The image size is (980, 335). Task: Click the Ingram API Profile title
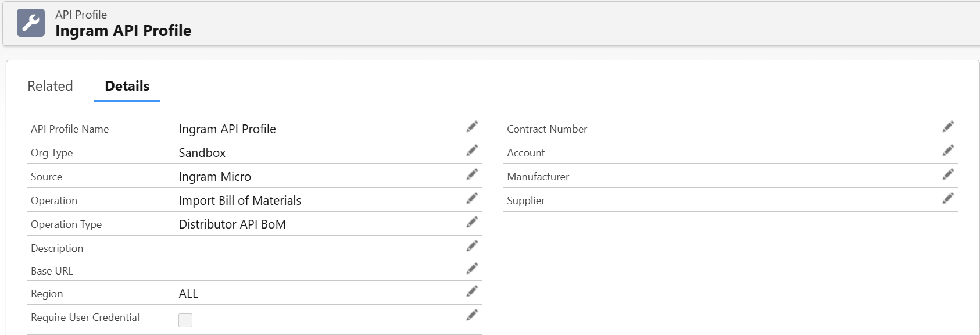coord(123,31)
